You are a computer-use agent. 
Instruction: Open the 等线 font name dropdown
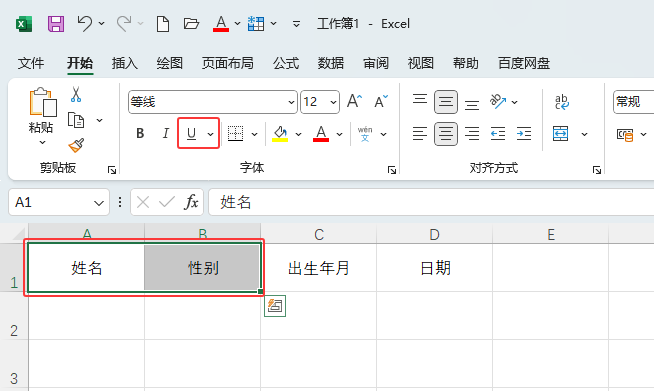[291, 102]
